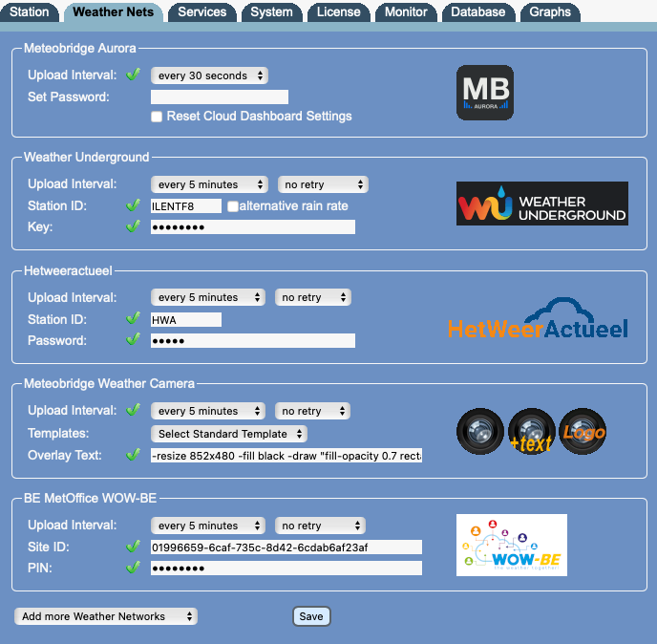
Task: Toggle the alternative rain rate checkbox
Action: [232, 206]
